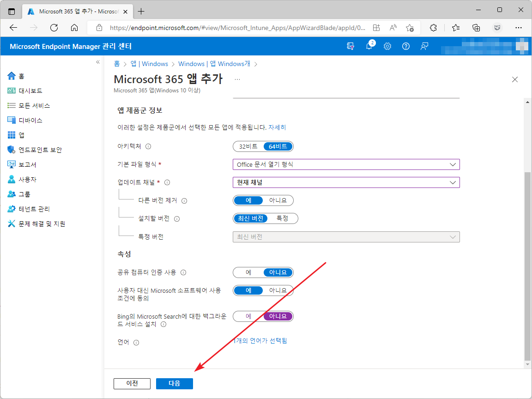Viewport: 532px width, 399px height.
Task: Open All services (모든 서비스) in sidebar
Action: coord(29,105)
